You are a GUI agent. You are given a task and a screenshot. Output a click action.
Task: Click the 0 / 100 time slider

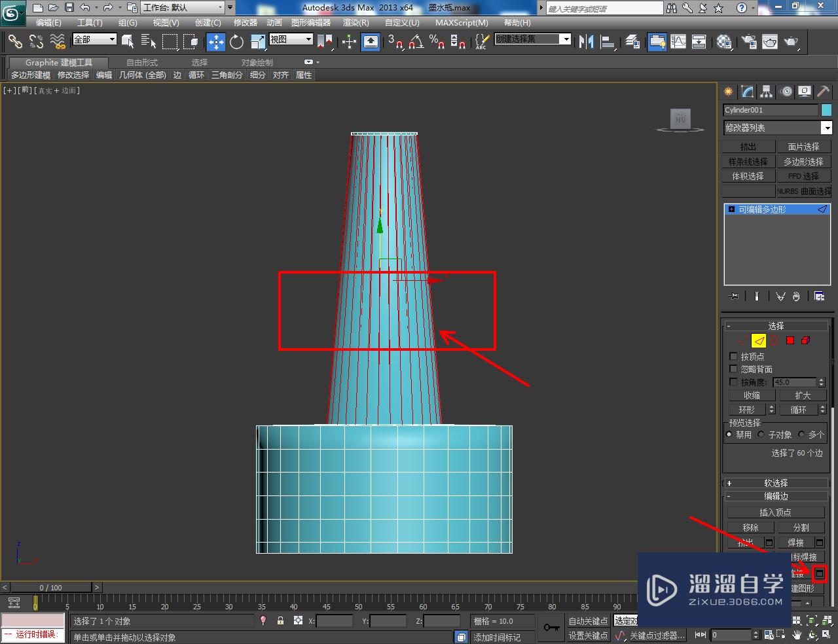click(50, 587)
